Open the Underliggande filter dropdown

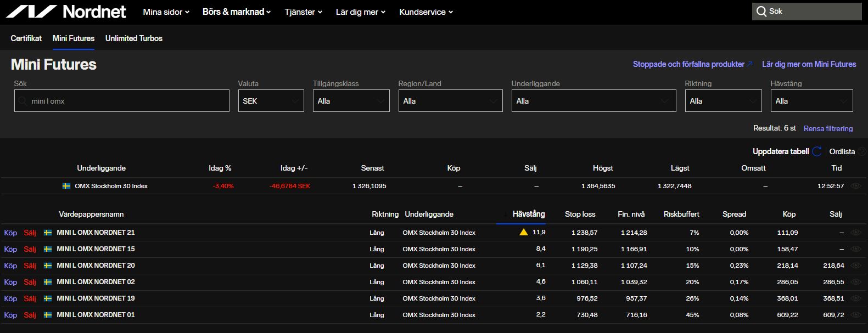(x=593, y=101)
